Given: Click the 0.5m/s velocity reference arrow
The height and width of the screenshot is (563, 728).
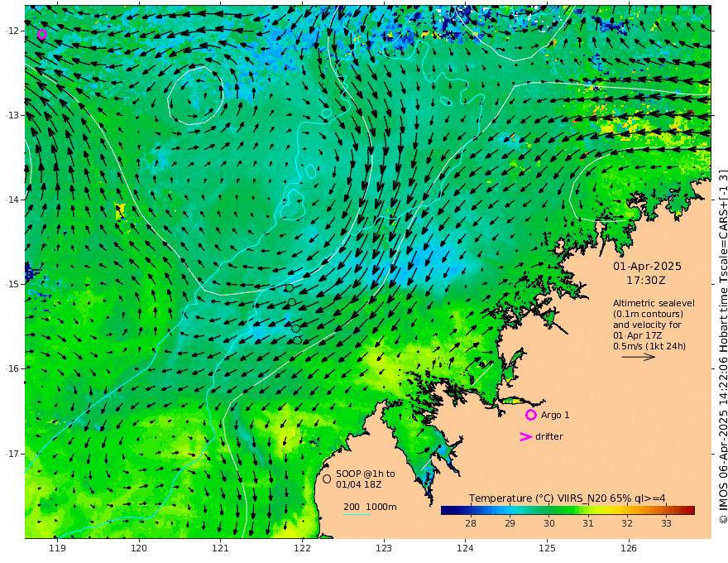Looking at the screenshot, I should click(639, 357).
